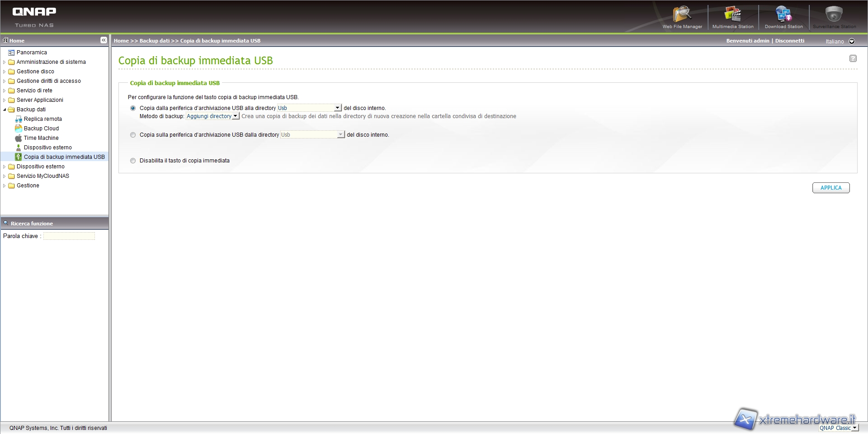Open the Download Station icon
The height and width of the screenshot is (434, 868).
pos(783,15)
